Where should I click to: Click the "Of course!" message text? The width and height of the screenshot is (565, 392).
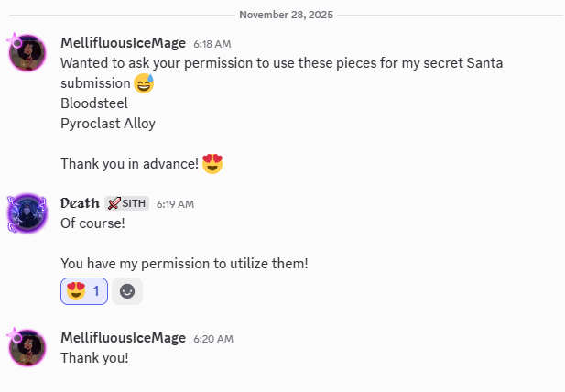tap(92, 223)
